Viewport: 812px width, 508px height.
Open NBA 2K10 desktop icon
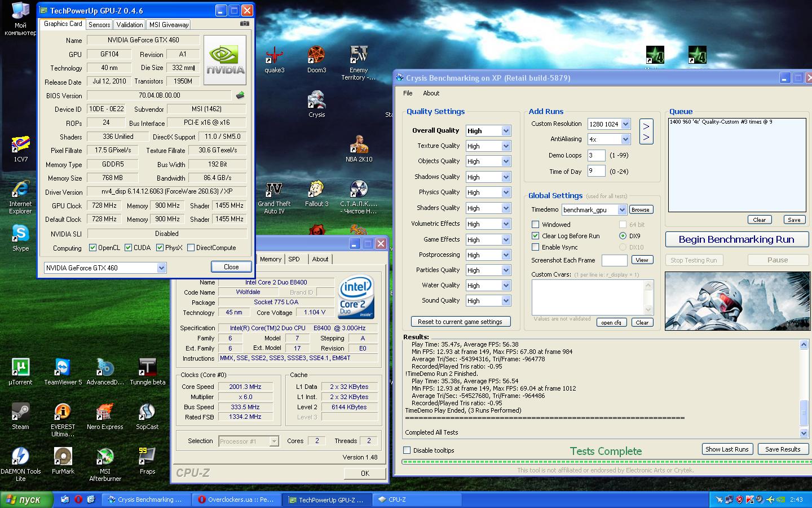(359, 148)
